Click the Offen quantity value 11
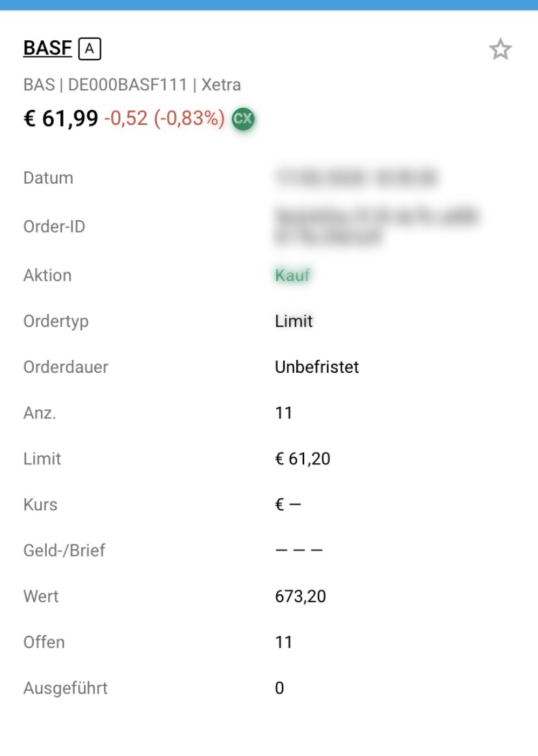538x756 pixels. [x=283, y=642]
